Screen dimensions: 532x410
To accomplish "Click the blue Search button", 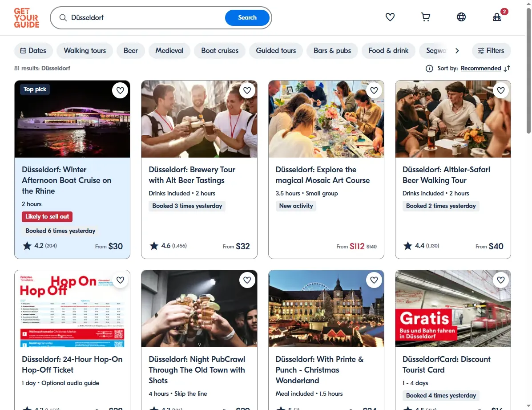I will (247, 18).
